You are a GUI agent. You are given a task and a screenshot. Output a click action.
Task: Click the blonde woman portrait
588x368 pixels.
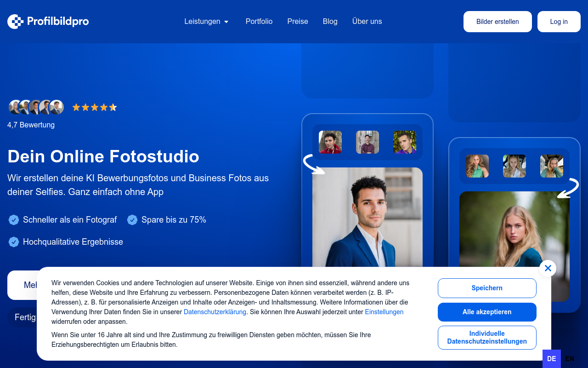[514, 229]
